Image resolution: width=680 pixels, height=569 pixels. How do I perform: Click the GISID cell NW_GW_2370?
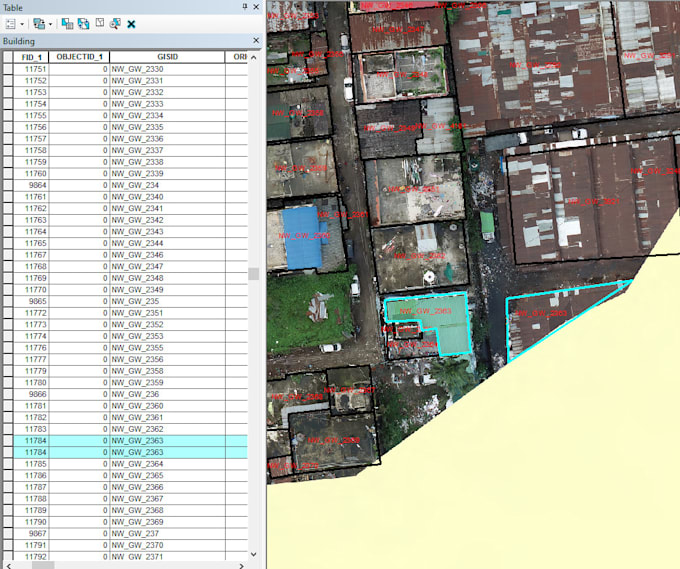point(167,545)
